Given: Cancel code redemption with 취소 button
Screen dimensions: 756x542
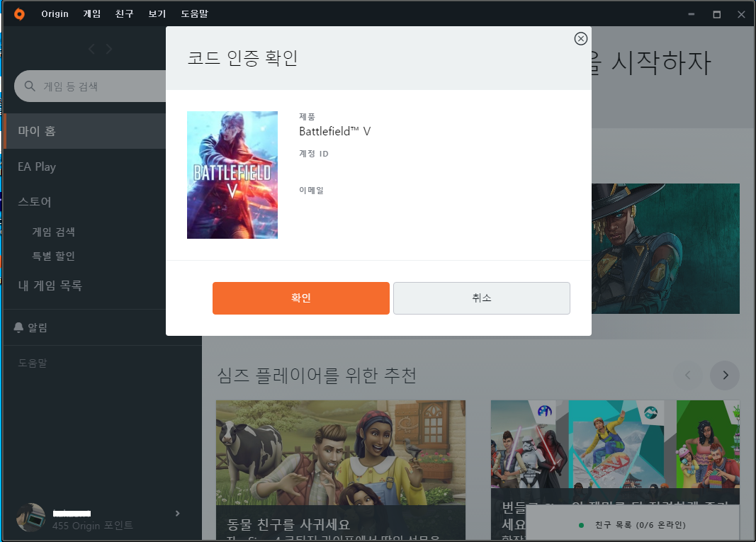Looking at the screenshot, I should (482, 298).
